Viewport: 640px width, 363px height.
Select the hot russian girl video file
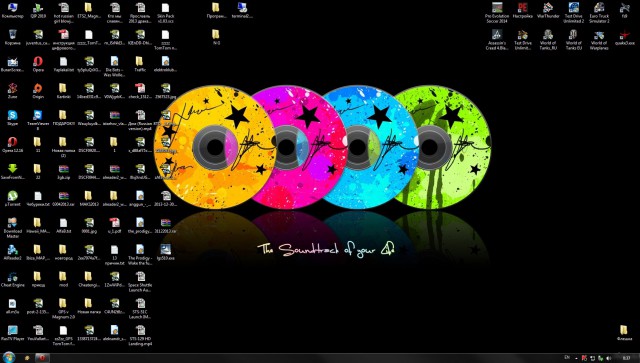tap(63, 12)
